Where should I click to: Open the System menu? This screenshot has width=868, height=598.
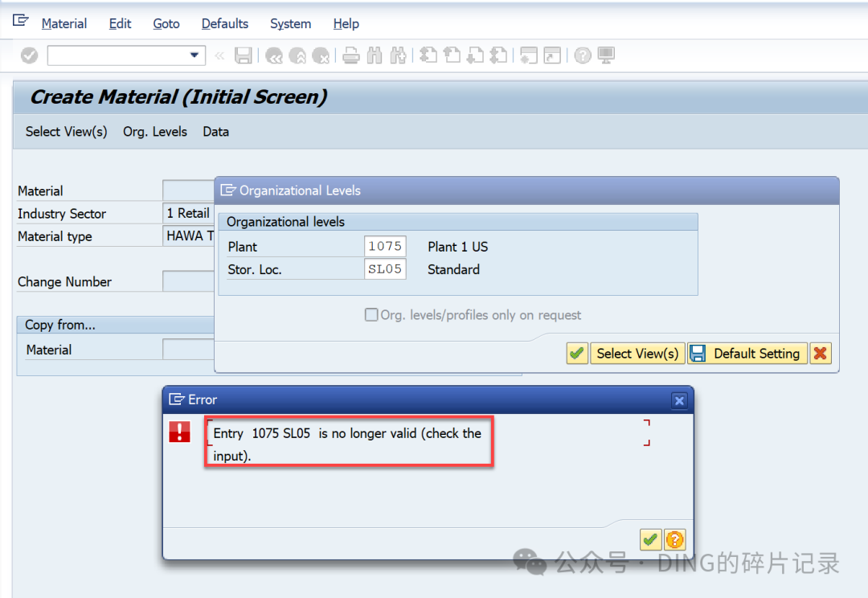[291, 24]
